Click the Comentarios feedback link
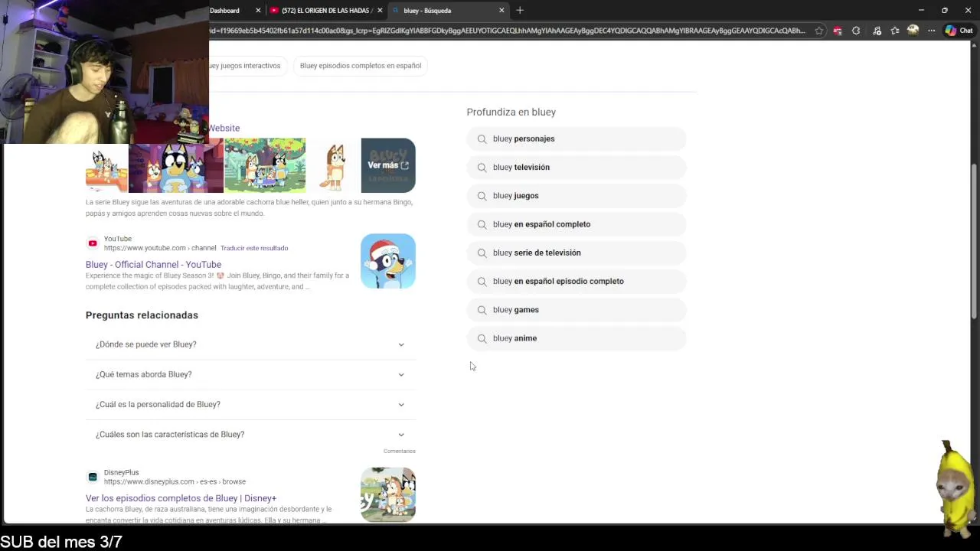 [400, 452]
